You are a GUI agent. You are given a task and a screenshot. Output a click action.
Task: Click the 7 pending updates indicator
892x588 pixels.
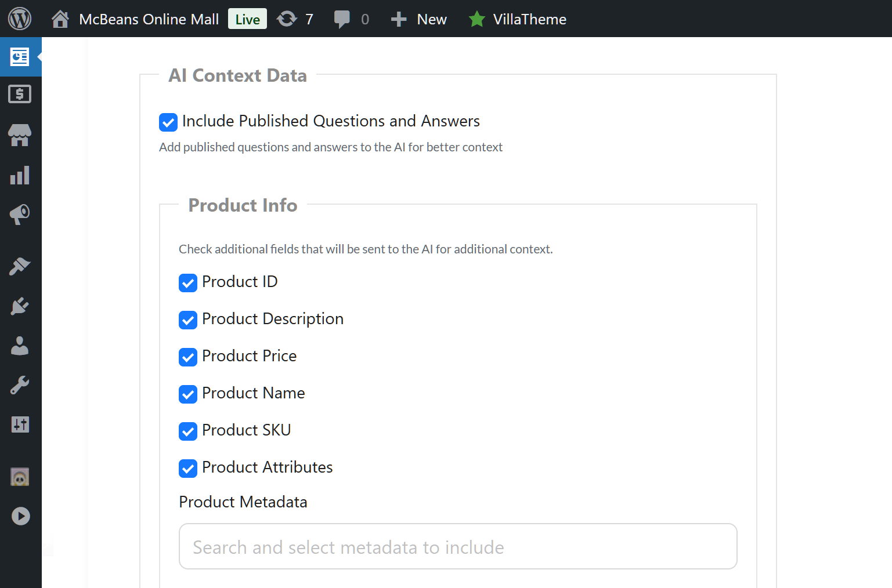tap(295, 19)
